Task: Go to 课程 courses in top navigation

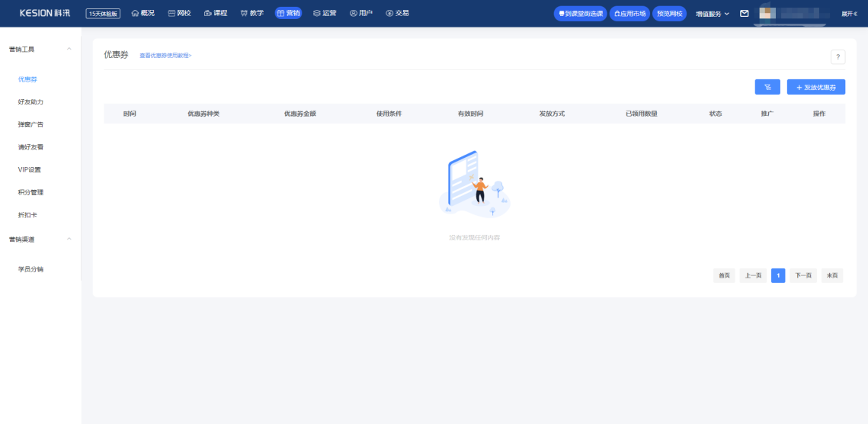Action: coord(216,13)
